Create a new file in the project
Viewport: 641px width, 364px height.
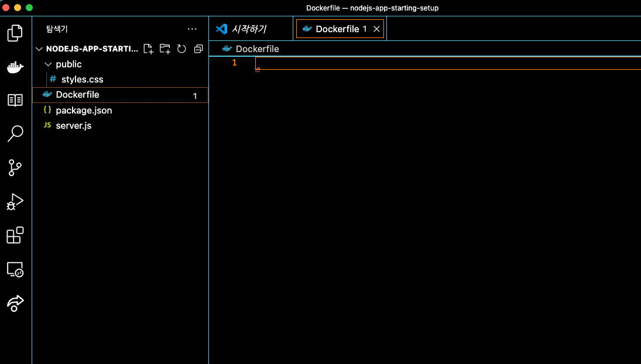148,49
